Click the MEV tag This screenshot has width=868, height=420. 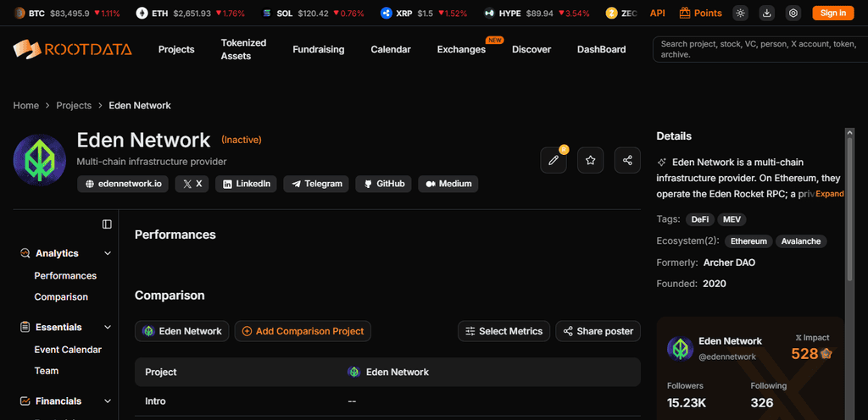tap(732, 219)
